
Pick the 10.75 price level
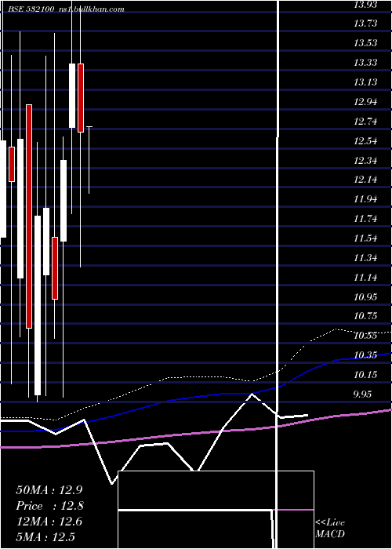tap(366, 316)
